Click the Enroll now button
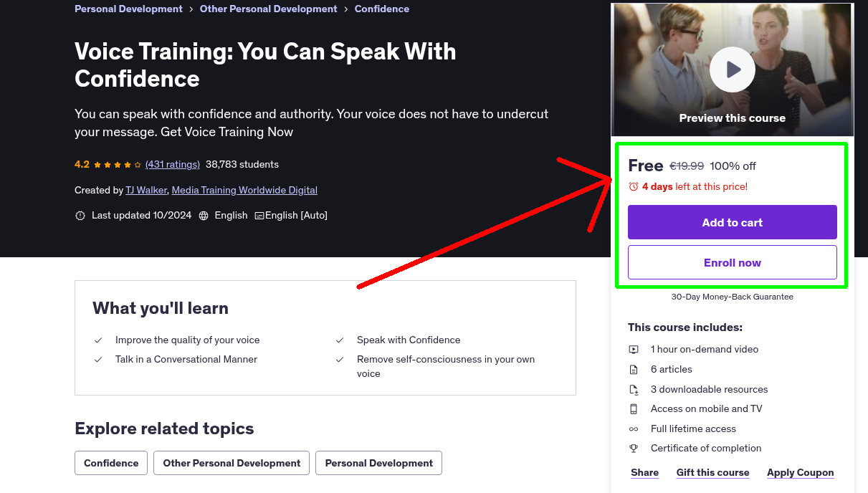The height and width of the screenshot is (493, 868). tap(733, 262)
